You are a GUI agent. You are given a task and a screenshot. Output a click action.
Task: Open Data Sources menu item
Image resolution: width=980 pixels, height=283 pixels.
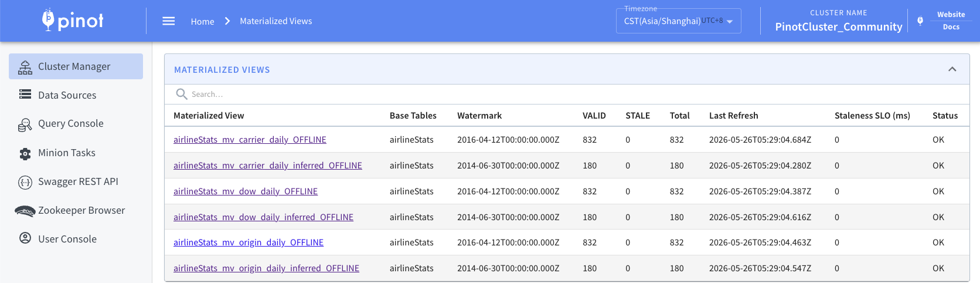coord(76,95)
